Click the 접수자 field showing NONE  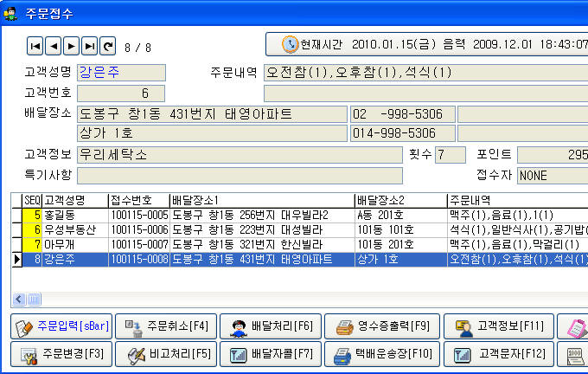553,176
